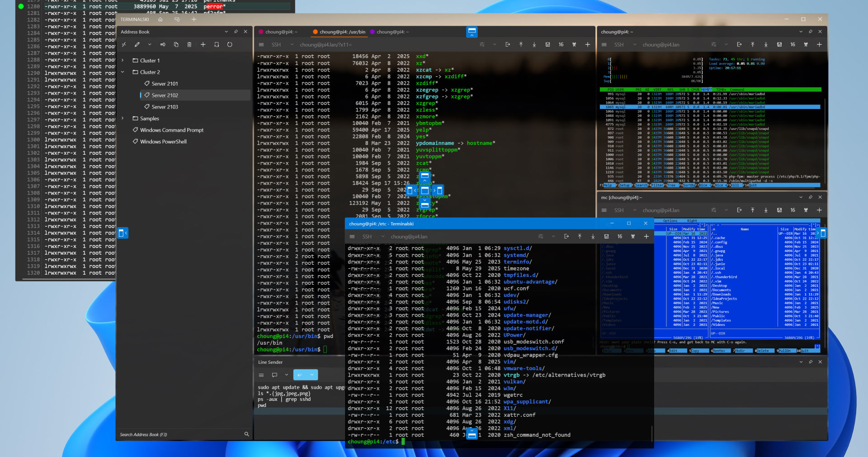Pin the mc [choung@pi4] pane
Viewport: 868px width, 457px height.
tap(810, 197)
